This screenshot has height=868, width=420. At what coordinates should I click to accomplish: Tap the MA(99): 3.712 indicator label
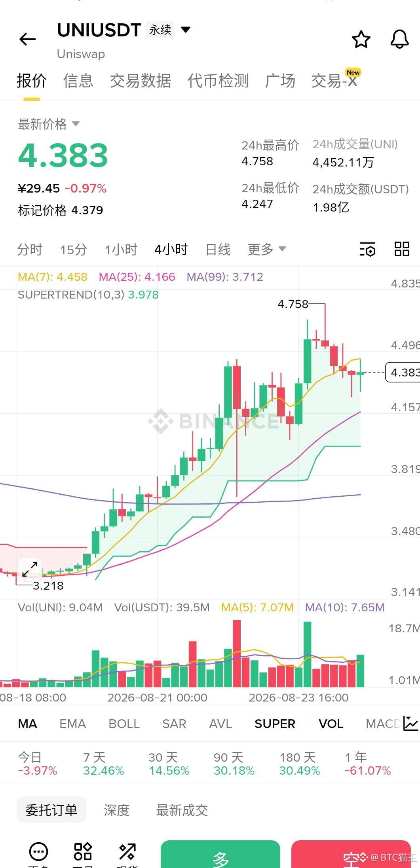[225, 277]
